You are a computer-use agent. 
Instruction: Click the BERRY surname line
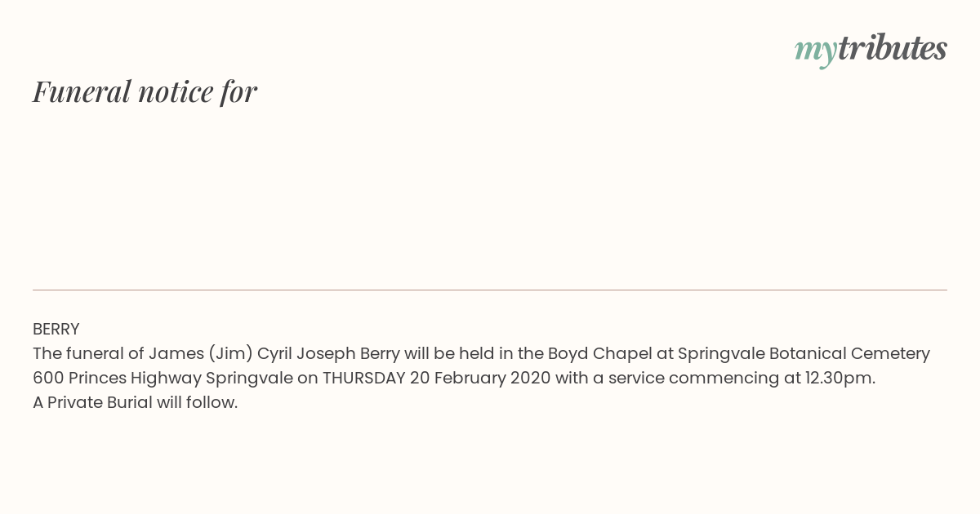(56, 330)
